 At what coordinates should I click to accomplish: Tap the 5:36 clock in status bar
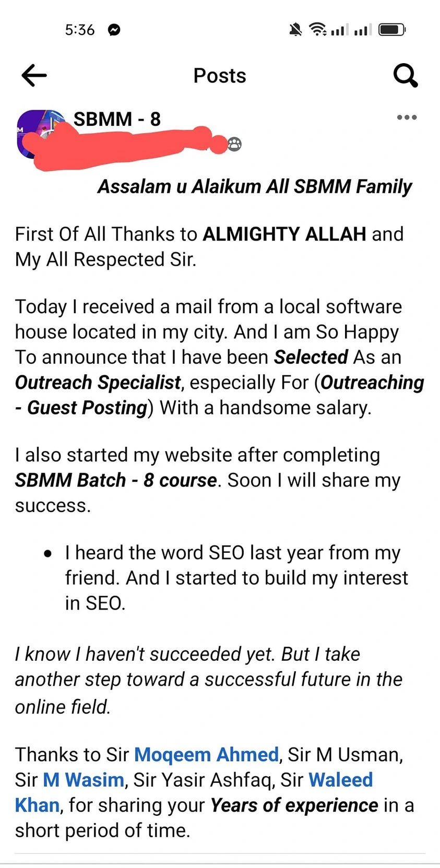[80, 30]
